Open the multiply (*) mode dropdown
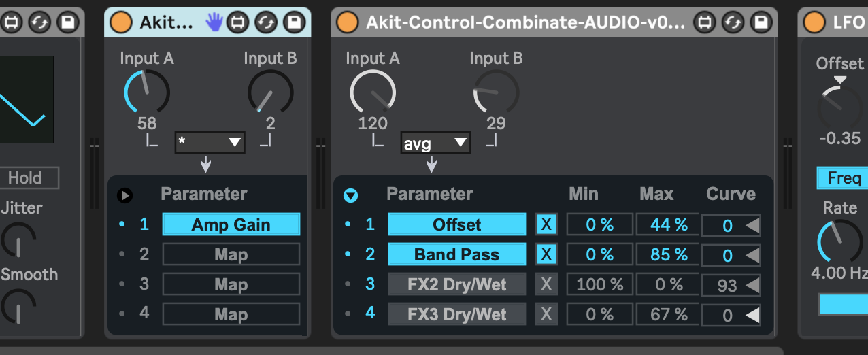Image resolution: width=868 pixels, height=355 pixels. coord(210,143)
